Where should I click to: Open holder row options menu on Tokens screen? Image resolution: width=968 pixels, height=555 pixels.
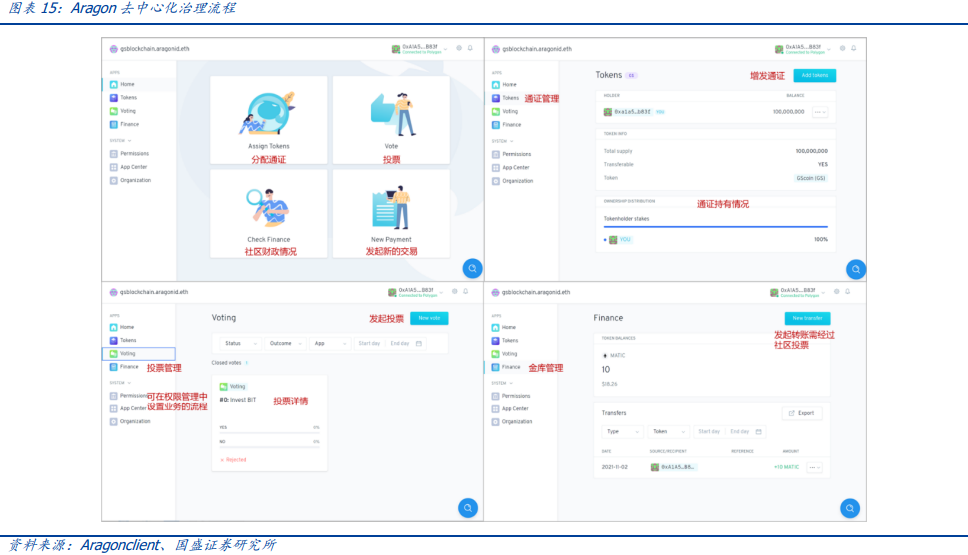point(820,112)
